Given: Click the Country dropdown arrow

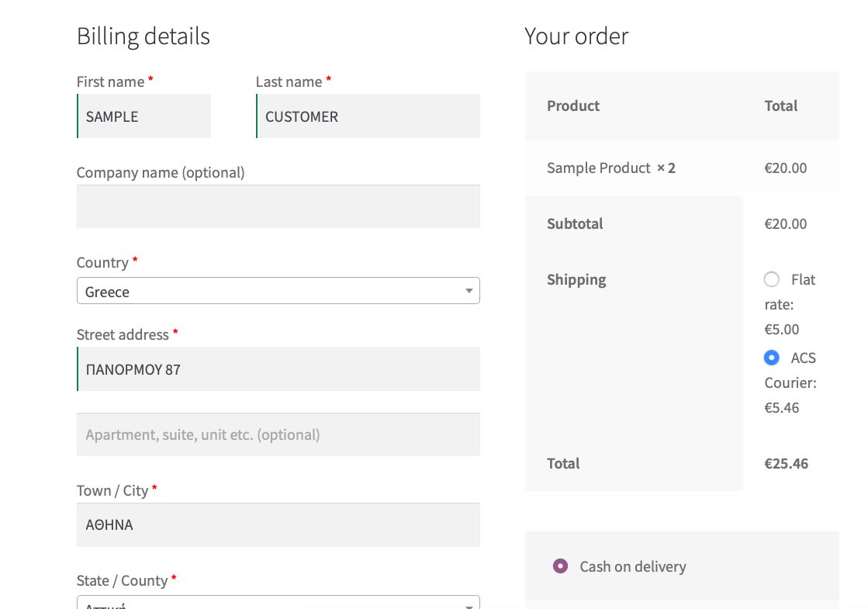Looking at the screenshot, I should click(x=469, y=291).
